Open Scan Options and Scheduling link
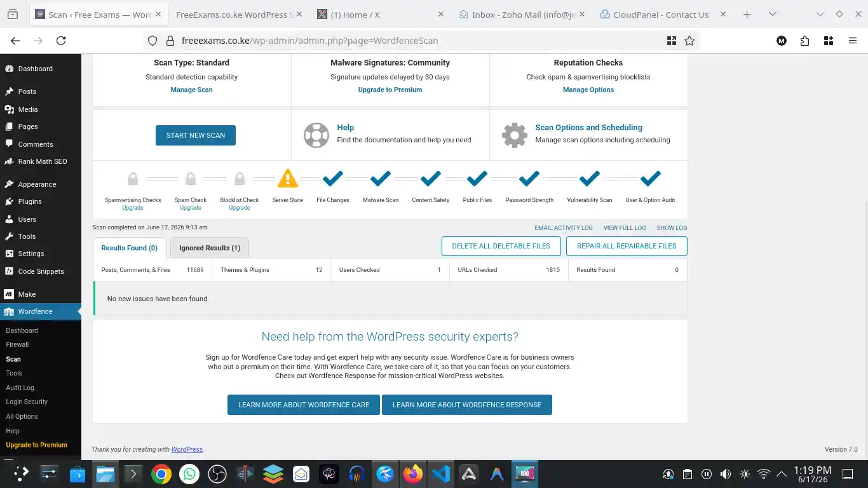The height and width of the screenshot is (488, 868). coord(588,128)
